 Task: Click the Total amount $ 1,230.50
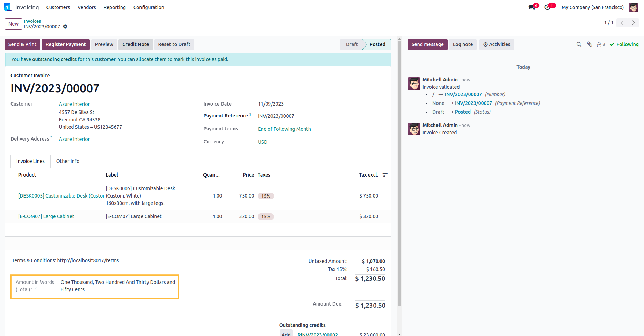point(370,279)
